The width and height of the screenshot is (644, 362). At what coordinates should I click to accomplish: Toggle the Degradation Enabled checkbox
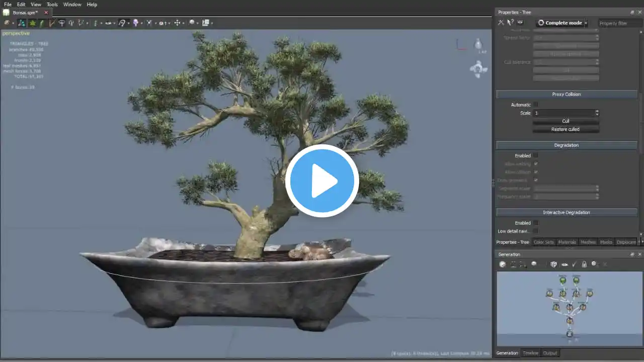tap(536, 155)
